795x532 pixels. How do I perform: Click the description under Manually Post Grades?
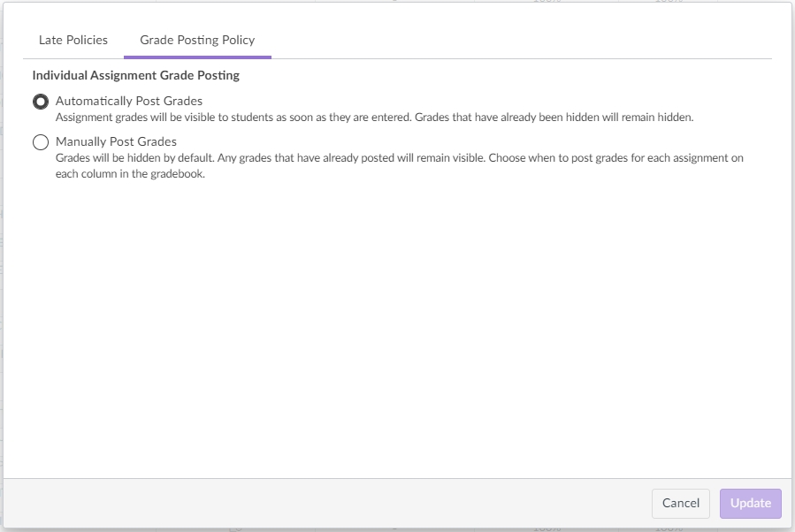coord(399,165)
